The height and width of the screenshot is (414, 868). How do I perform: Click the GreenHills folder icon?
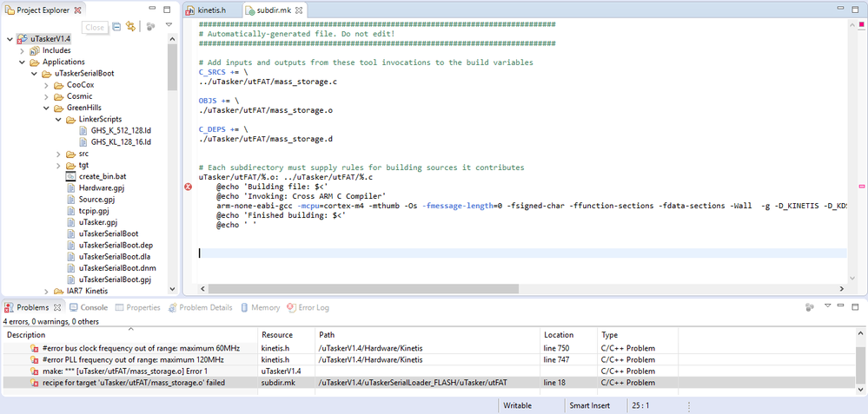coord(59,108)
